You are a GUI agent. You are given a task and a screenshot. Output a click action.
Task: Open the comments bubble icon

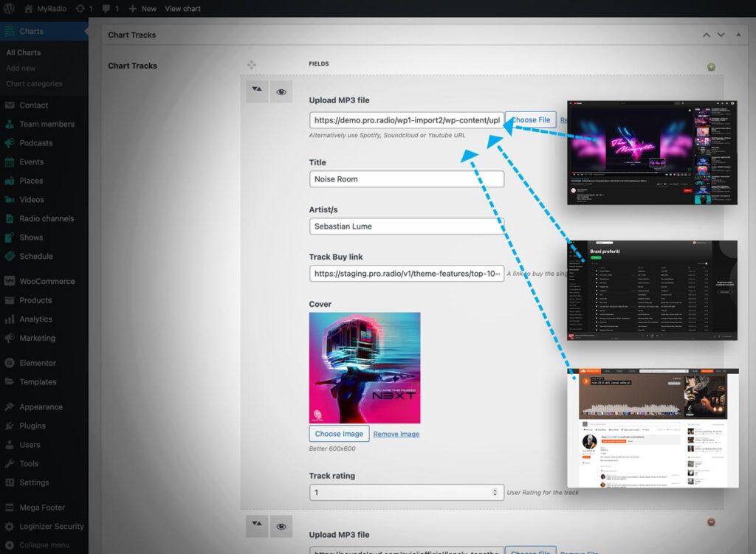pos(106,9)
